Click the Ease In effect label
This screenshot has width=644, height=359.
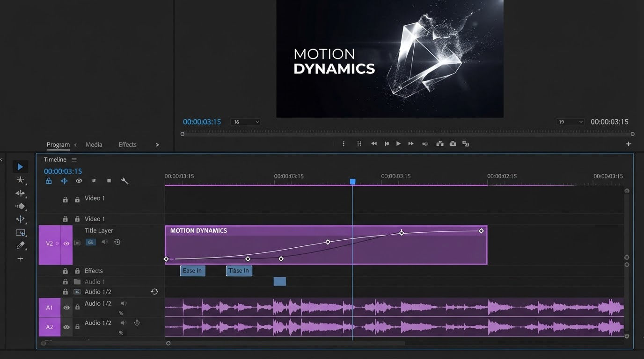192,271
